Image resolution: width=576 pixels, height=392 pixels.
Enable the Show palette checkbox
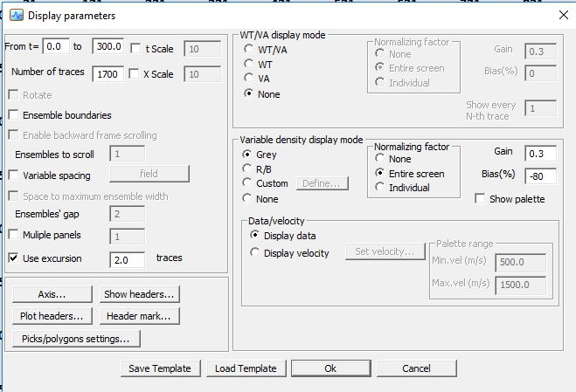[480, 198]
